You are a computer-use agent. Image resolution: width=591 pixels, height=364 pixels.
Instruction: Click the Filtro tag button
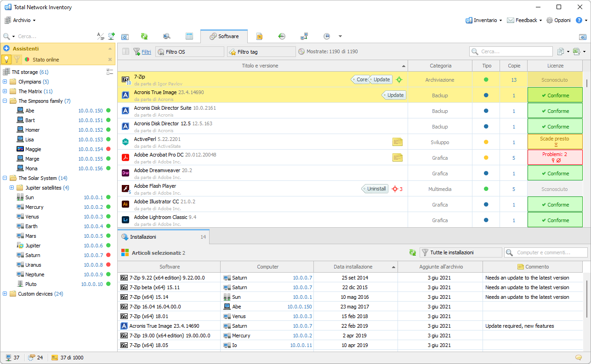pos(261,52)
